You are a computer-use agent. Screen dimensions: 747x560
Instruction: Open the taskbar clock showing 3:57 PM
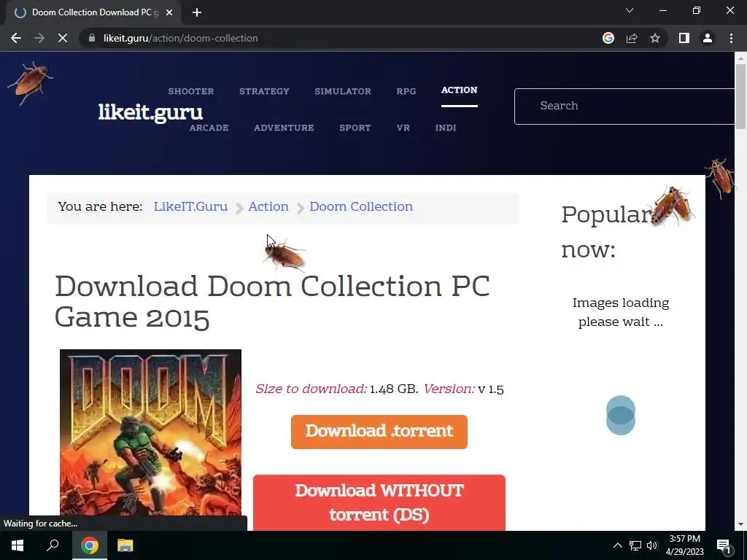pyautogui.click(x=684, y=545)
